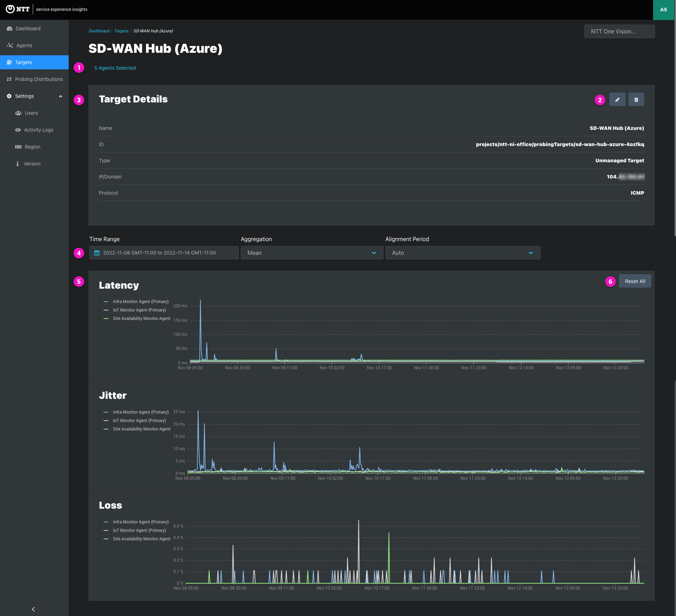Open Version info page
The image size is (676, 616).
[x=34, y=164]
